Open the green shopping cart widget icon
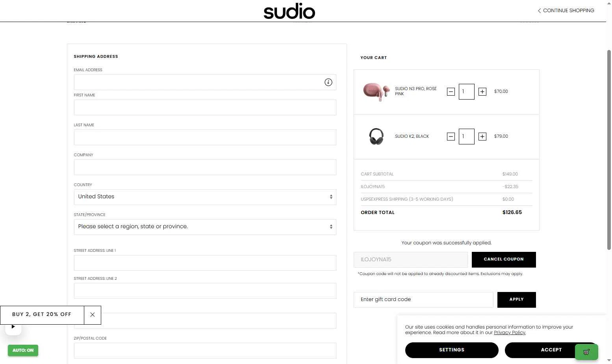 (586, 352)
